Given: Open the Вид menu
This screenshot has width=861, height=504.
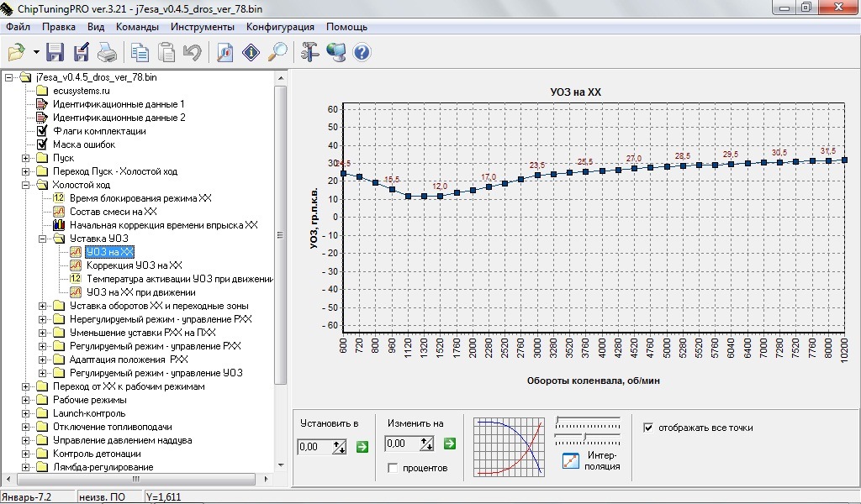Looking at the screenshot, I should [96, 27].
